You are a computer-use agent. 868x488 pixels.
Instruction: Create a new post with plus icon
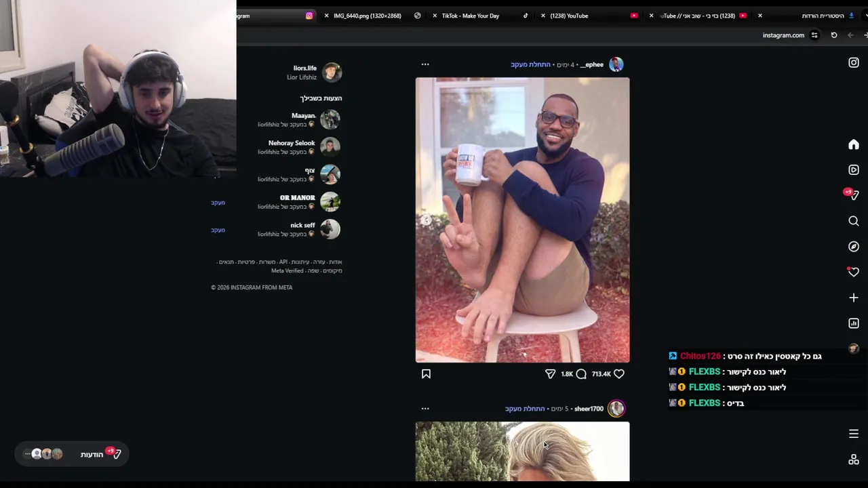pyautogui.click(x=854, y=298)
